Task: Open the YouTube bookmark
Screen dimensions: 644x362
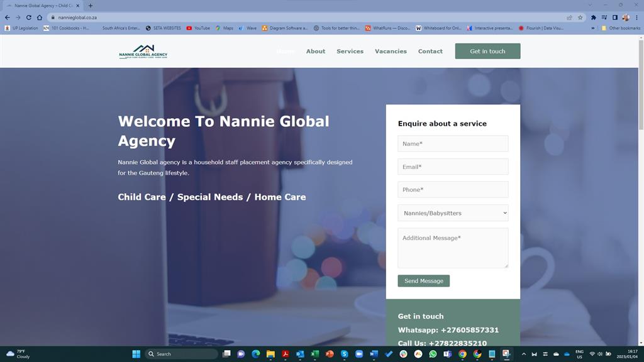Action: [198, 28]
